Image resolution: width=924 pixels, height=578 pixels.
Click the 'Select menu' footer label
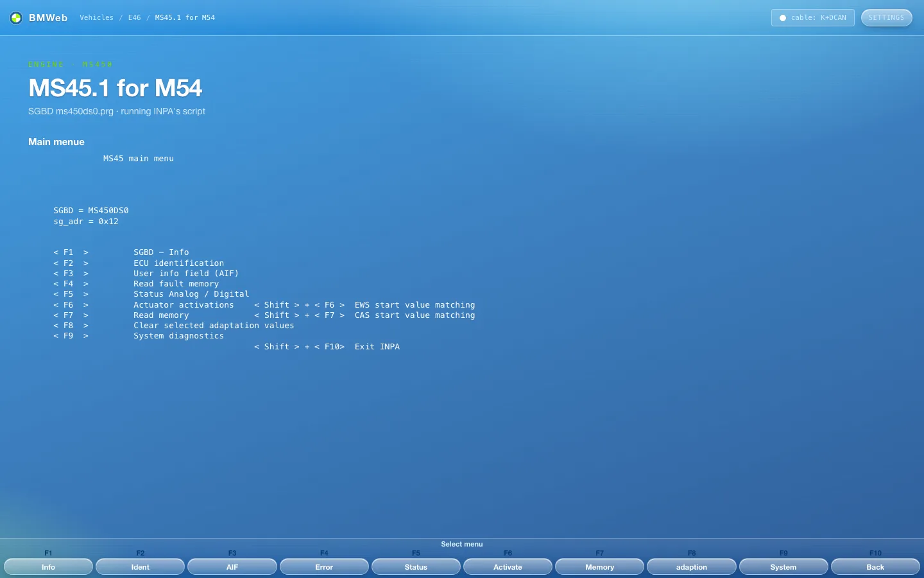(462, 544)
